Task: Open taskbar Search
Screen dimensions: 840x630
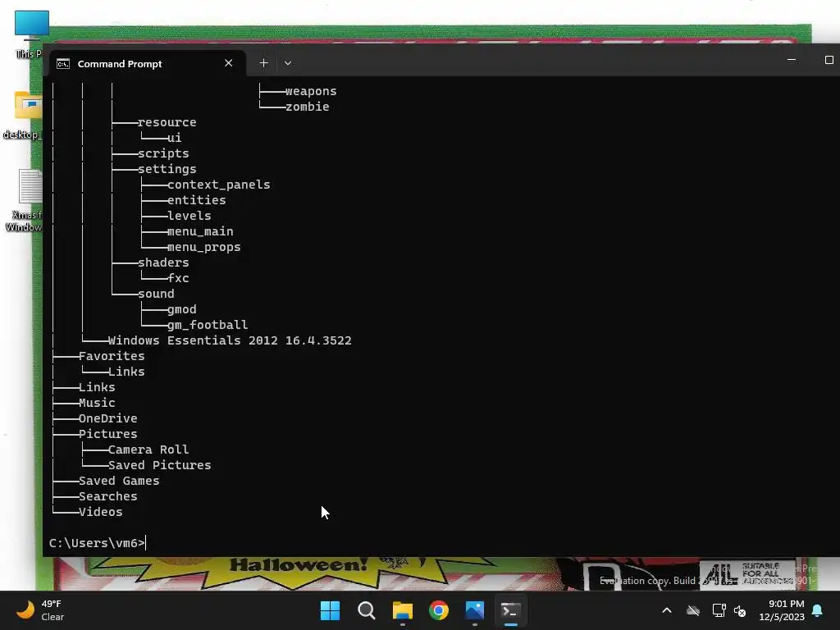Action: point(367,610)
